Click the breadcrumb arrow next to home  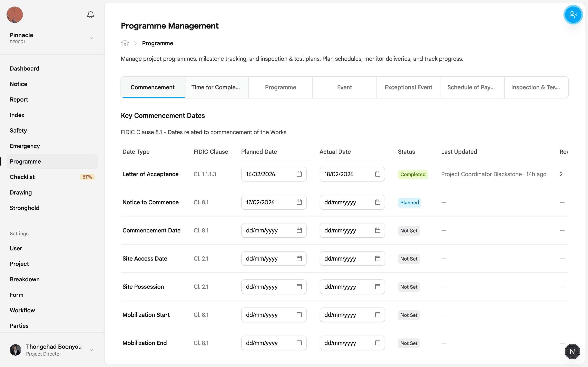(x=135, y=43)
